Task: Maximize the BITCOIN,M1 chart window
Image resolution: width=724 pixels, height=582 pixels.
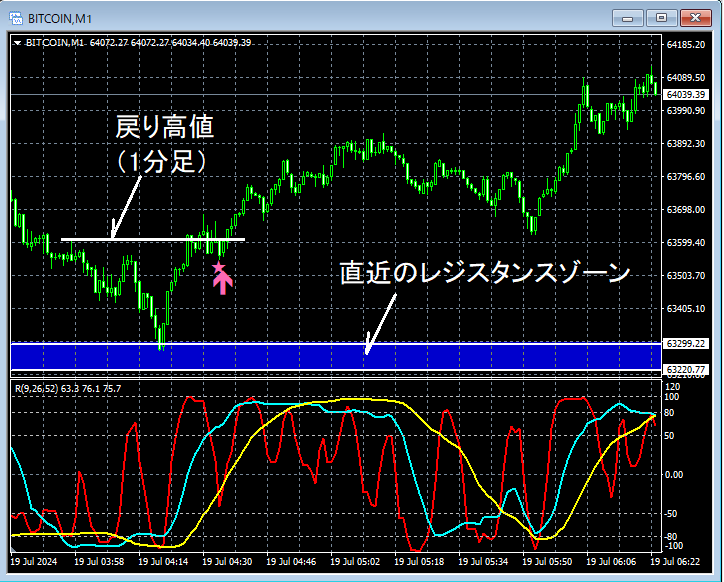Action: click(661, 18)
